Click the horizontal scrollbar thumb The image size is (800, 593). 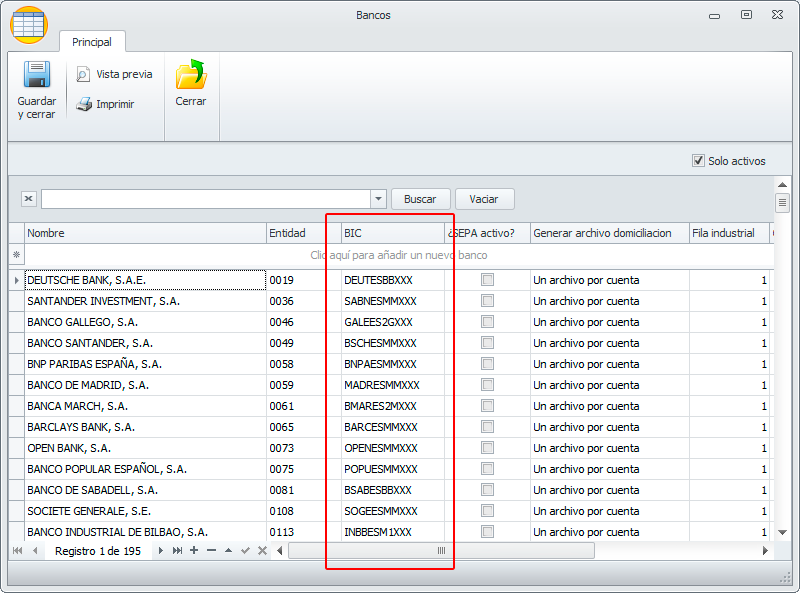[x=441, y=551]
